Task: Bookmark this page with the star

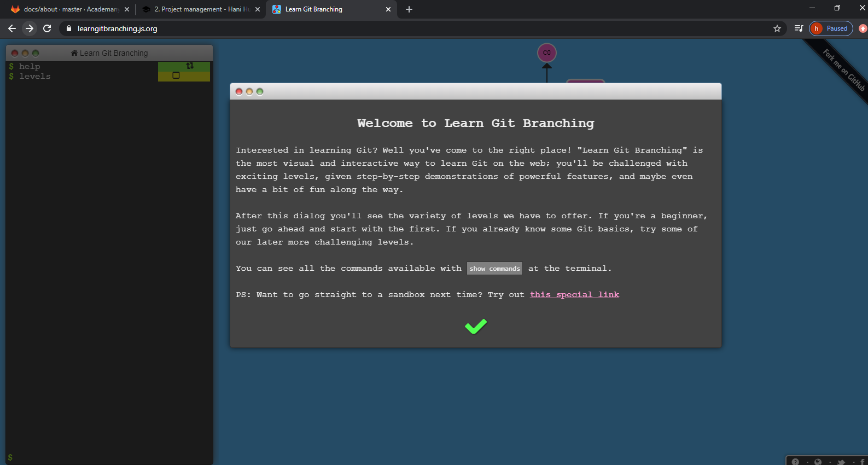Action: (x=777, y=28)
